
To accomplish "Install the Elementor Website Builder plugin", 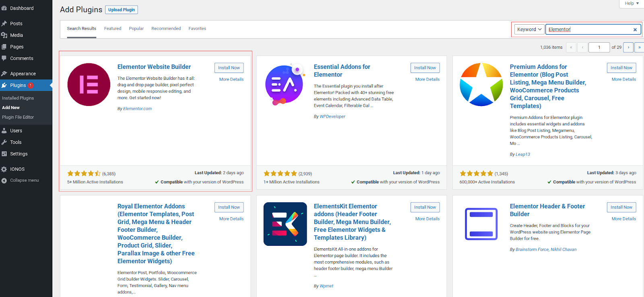I will click(x=229, y=68).
